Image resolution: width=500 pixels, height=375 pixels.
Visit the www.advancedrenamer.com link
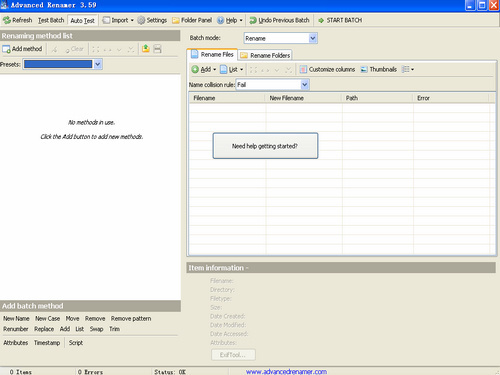(286, 371)
